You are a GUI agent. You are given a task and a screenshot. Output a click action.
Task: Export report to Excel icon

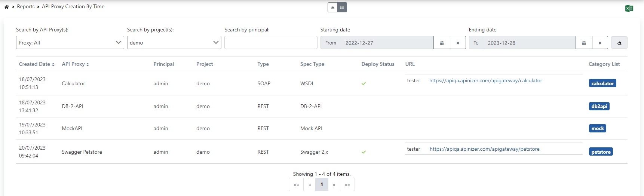click(x=629, y=8)
